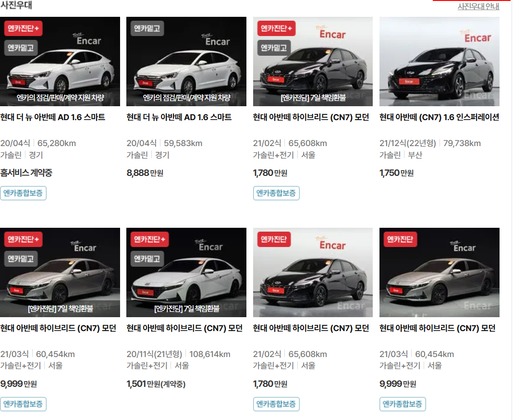Screen dimensions: 513x420
Task: Open the 하이브리드 (CN7) 모던 title above 108,614km
Action: (x=184, y=328)
